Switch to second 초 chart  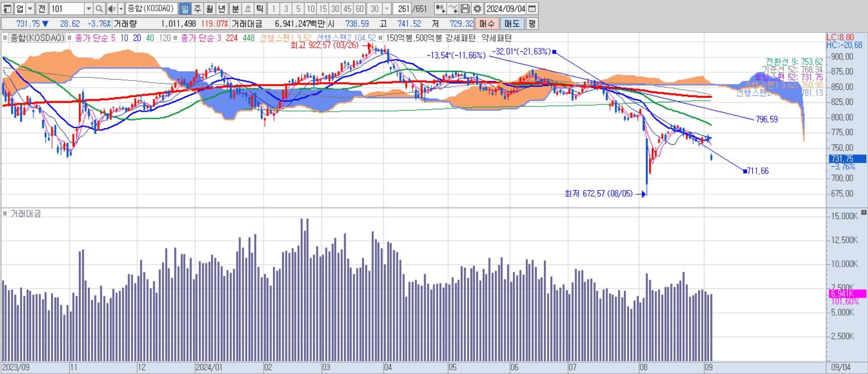pos(248,9)
